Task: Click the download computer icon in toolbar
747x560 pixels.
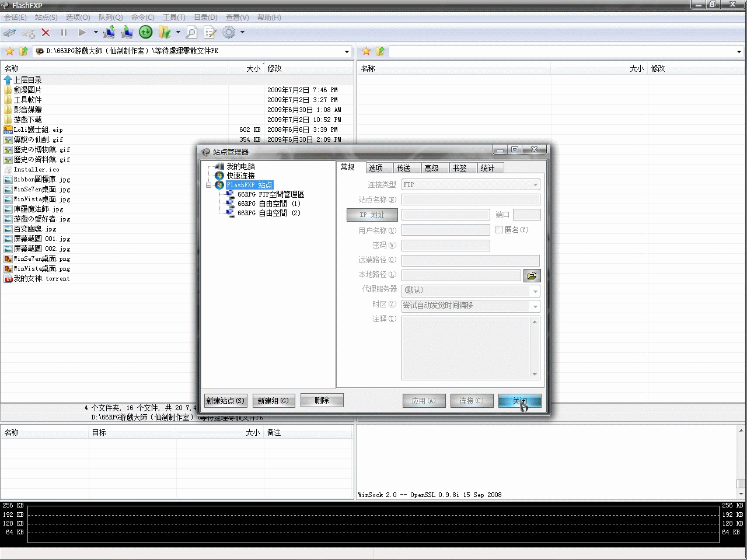Action: (x=127, y=32)
